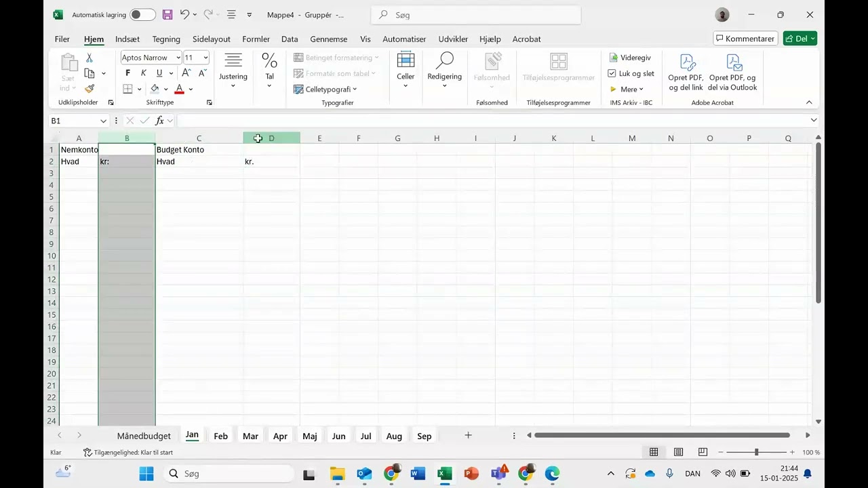The height and width of the screenshot is (488, 868).
Task: Open the font name dropdown
Action: click(x=178, y=58)
